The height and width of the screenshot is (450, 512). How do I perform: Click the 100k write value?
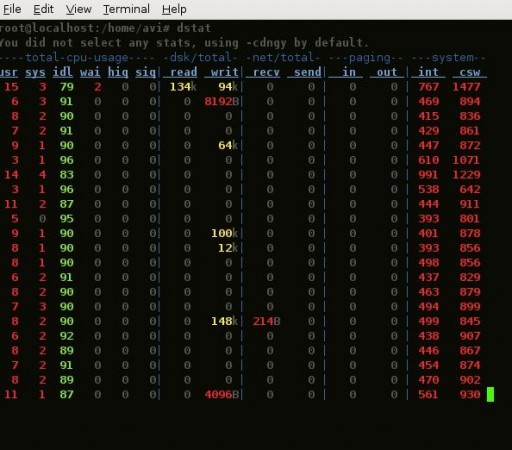[x=225, y=233]
